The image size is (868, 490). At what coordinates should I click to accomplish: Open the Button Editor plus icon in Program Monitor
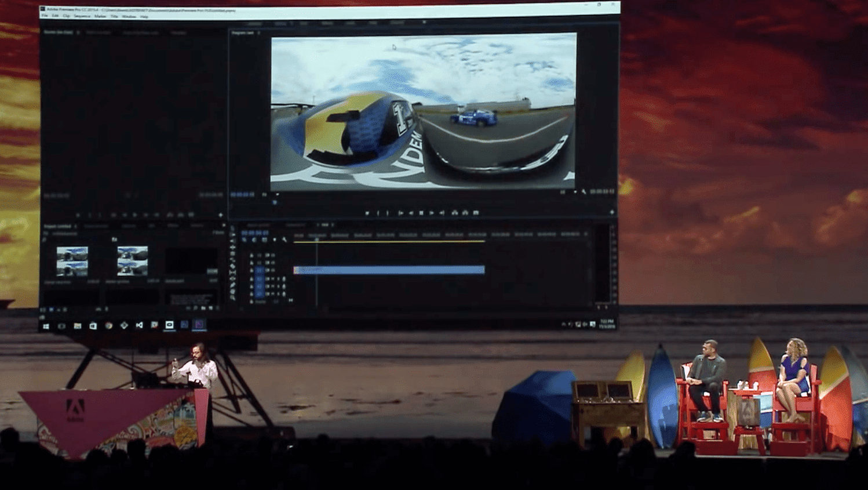611,213
